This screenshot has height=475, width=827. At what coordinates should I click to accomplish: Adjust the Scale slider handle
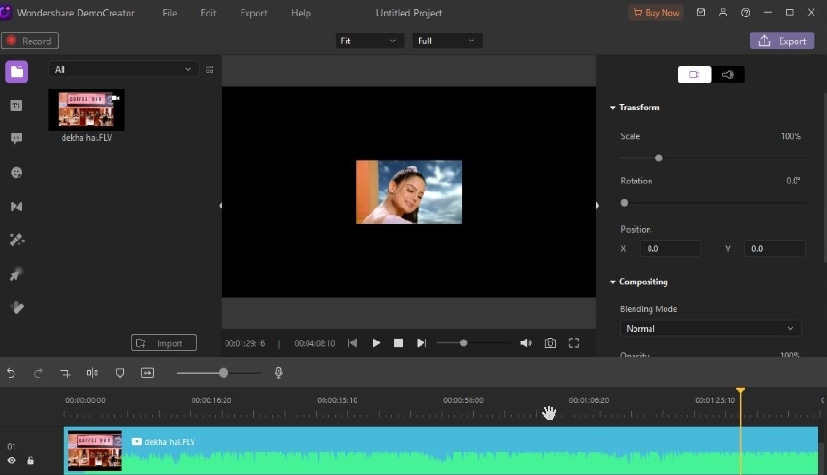(x=658, y=158)
